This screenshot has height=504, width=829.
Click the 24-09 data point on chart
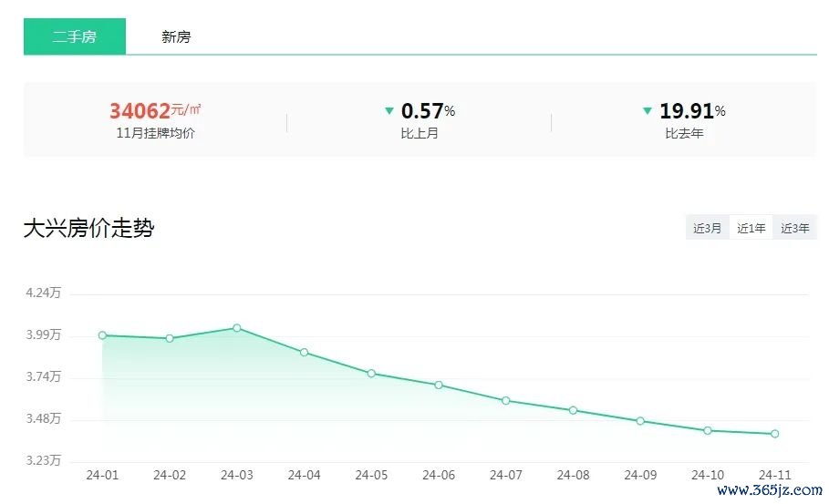640,421
